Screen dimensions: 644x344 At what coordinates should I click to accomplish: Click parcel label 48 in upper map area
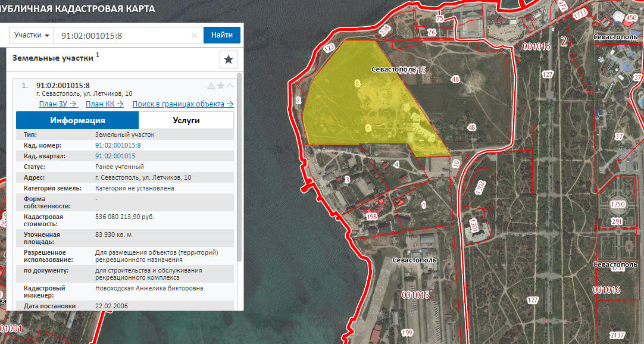(455, 79)
